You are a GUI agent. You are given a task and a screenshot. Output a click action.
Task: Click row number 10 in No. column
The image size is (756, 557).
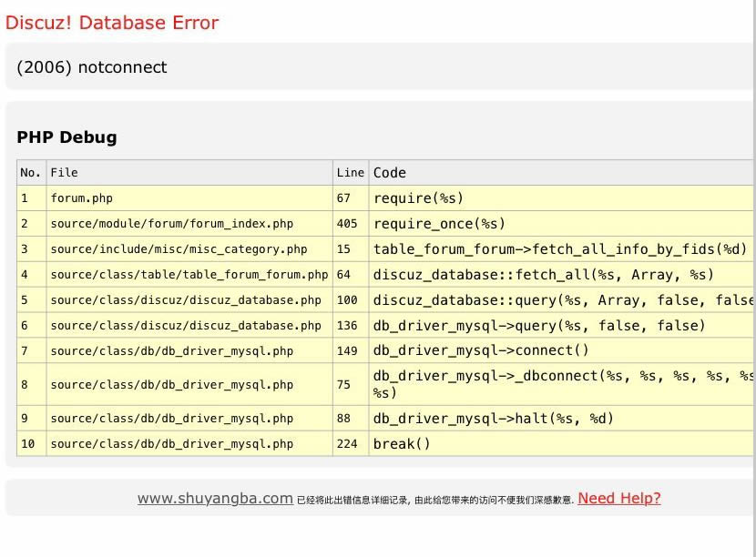tap(31, 444)
